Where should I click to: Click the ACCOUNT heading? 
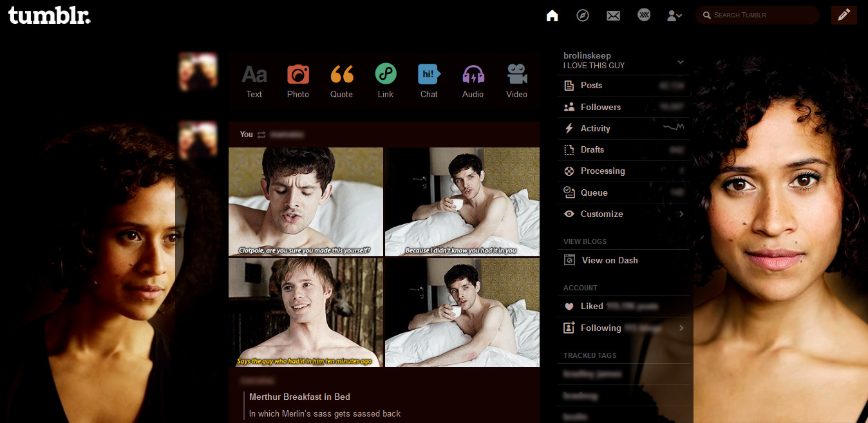pyautogui.click(x=580, y=288)
